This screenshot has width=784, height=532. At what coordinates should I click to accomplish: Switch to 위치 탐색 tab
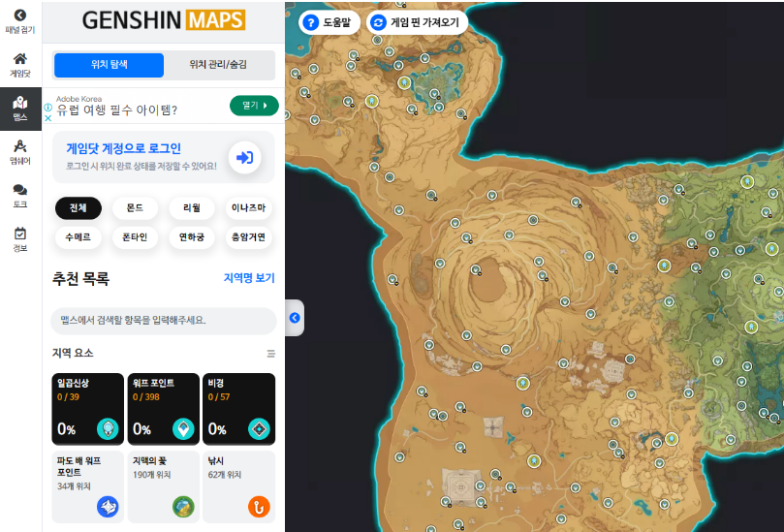(109, 65)
